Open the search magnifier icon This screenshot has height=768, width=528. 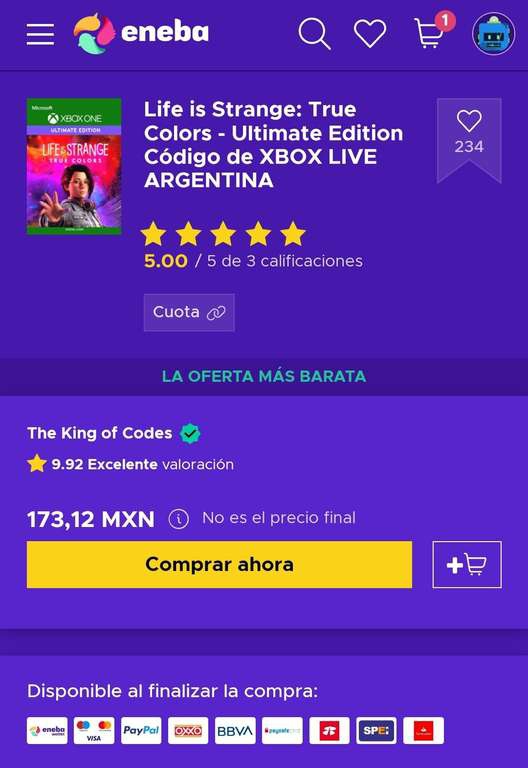pyautogui.click(x=314, y=33)
